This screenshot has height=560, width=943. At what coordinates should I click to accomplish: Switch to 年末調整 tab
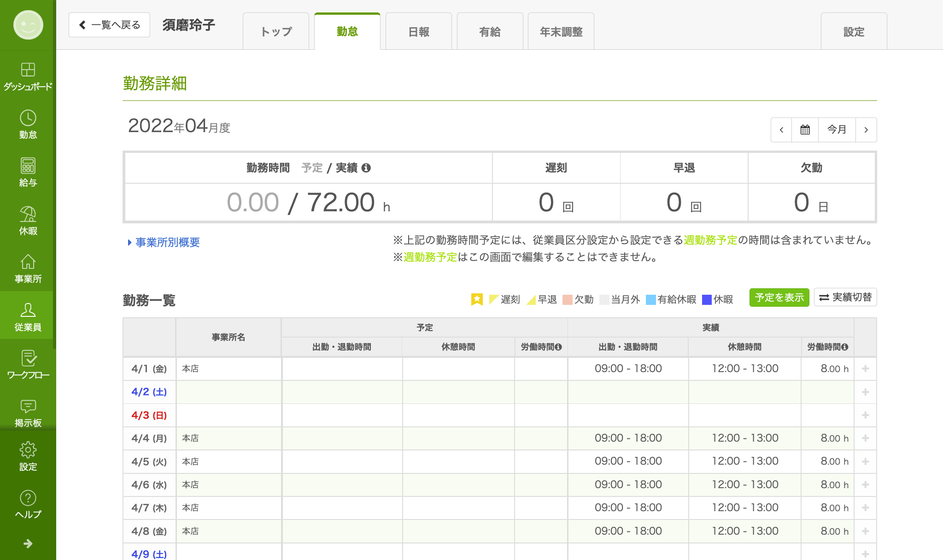tap(561, 31)
